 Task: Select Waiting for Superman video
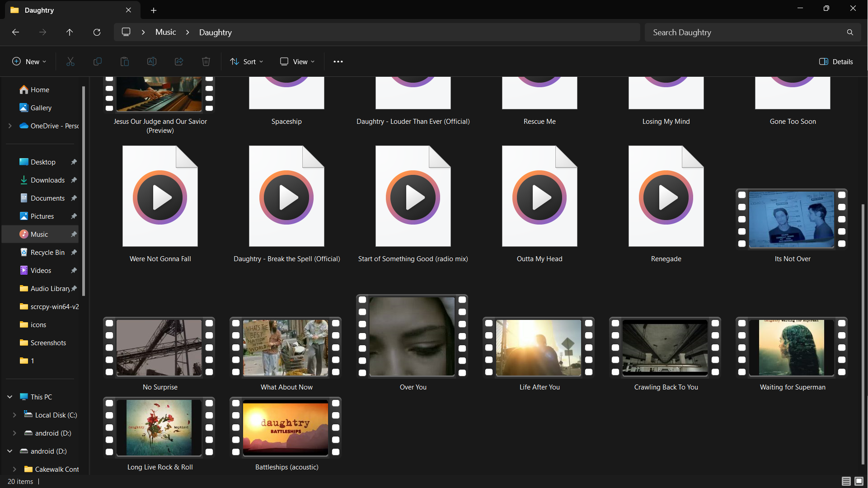(x=792, y=347)
